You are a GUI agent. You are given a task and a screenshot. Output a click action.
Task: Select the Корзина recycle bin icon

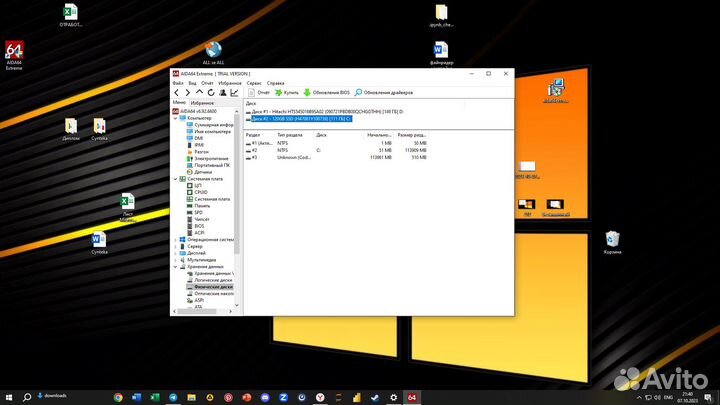pyautogui.click(x=612, y=242)
